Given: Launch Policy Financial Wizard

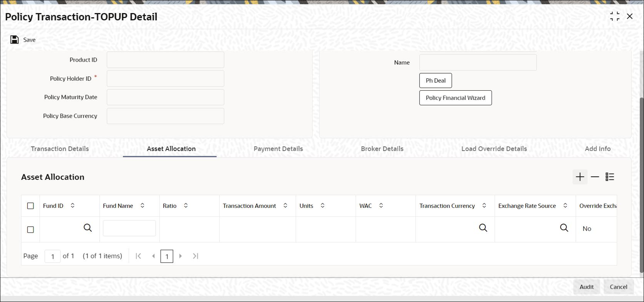Looking at the screenshot, I should click(x=456, y=98).
